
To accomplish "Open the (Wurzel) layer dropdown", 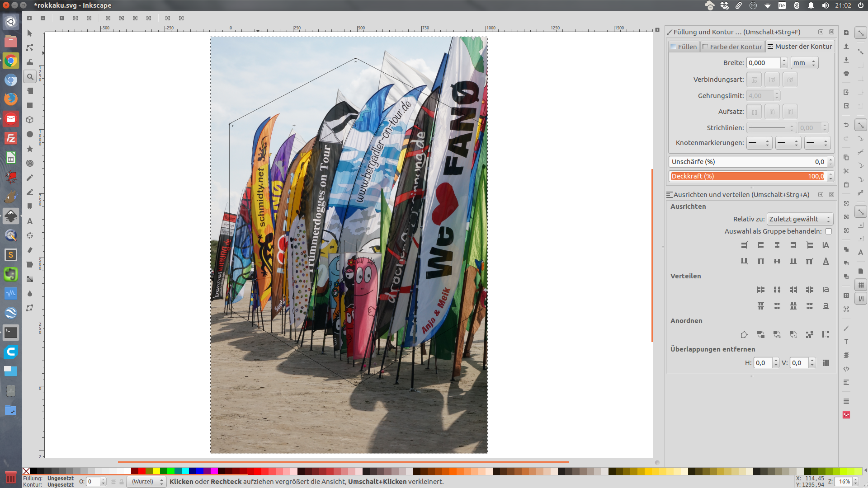I will 146,482.
